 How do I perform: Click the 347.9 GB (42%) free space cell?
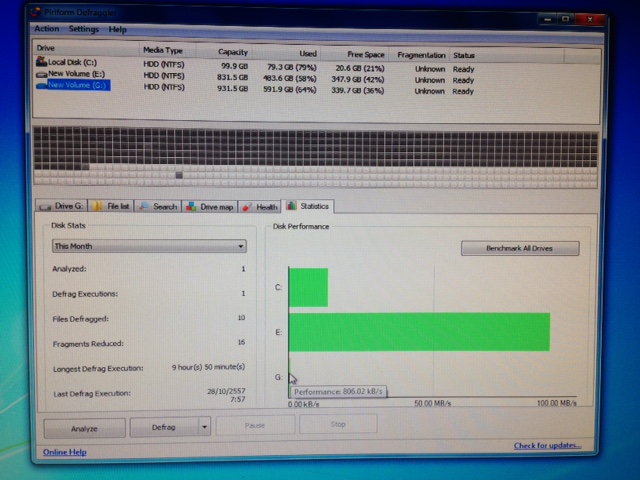[x=358, y=79]
